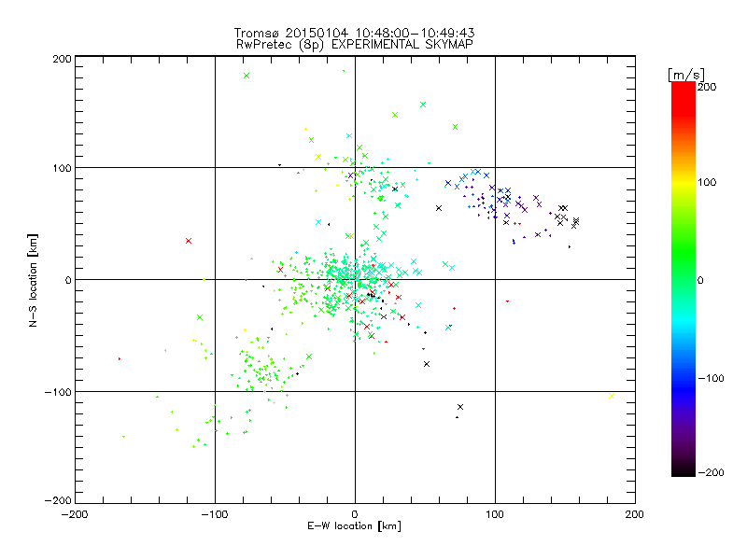Click the lone red X marker left of center
The height and width of the screenshot is (560, 747).
click(x=189, y=241)
